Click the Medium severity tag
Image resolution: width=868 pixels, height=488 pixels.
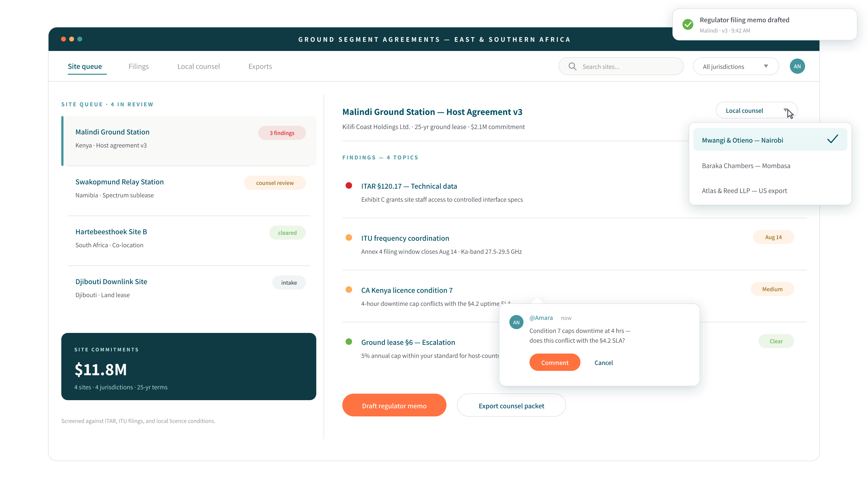click(x=772, y=289)
